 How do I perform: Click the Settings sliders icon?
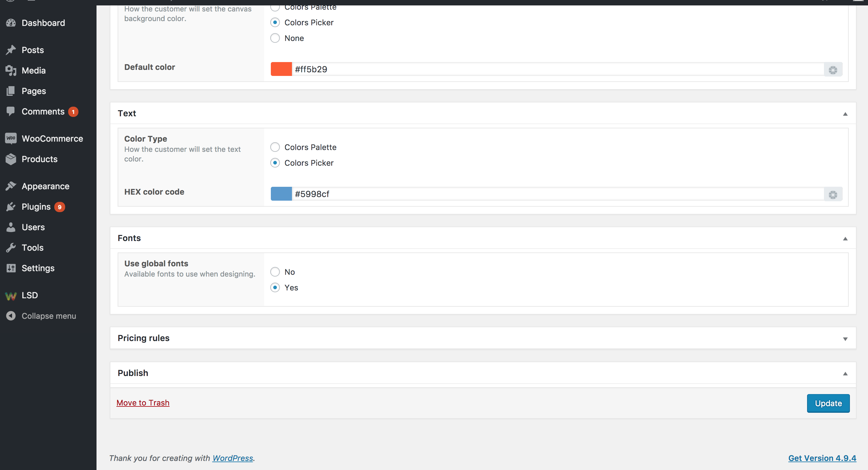[x=11, y=268]
